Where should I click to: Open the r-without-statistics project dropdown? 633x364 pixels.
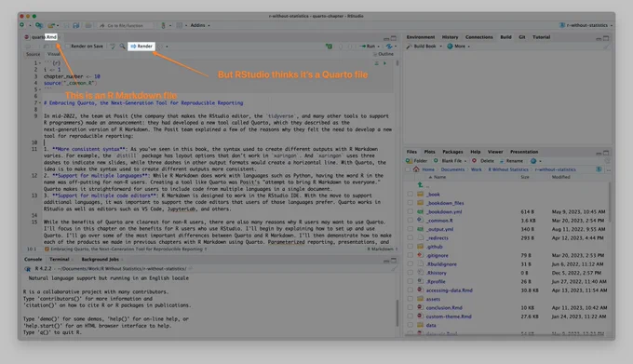pyautogui.click(x=586, y=25)
